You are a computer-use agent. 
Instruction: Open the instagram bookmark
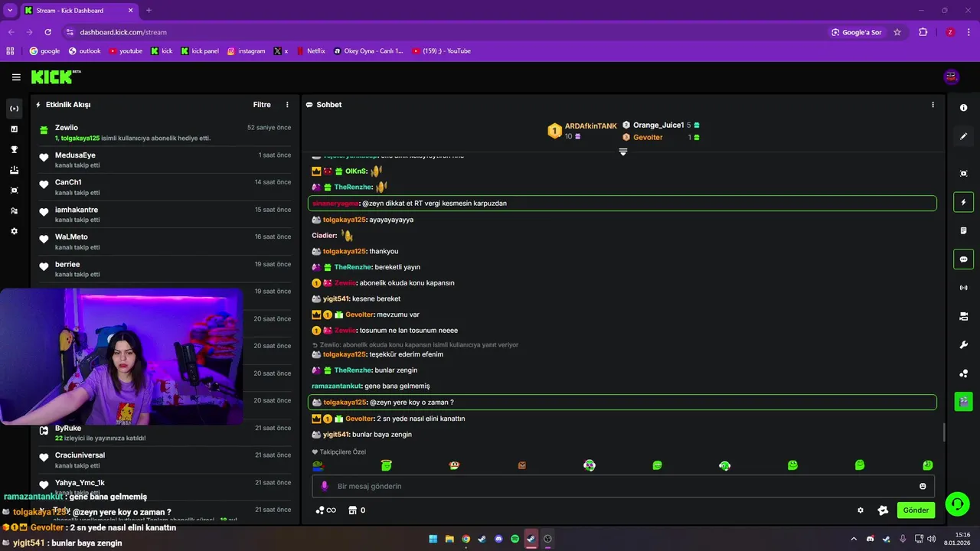[246, 51]
